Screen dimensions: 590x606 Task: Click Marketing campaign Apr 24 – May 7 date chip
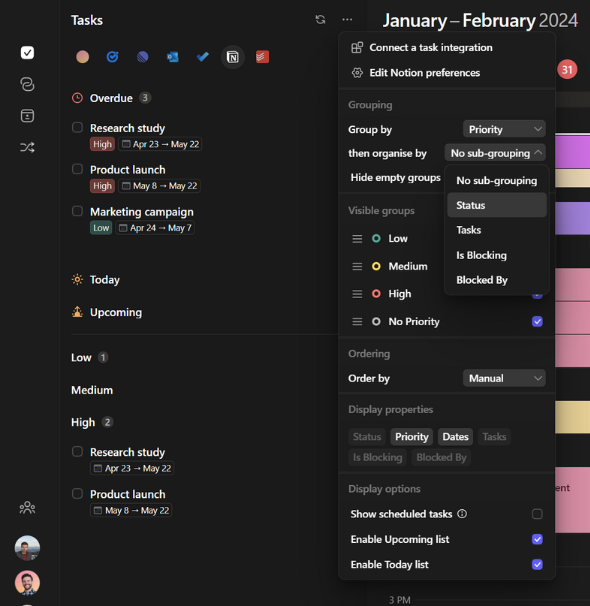(155, 228)
